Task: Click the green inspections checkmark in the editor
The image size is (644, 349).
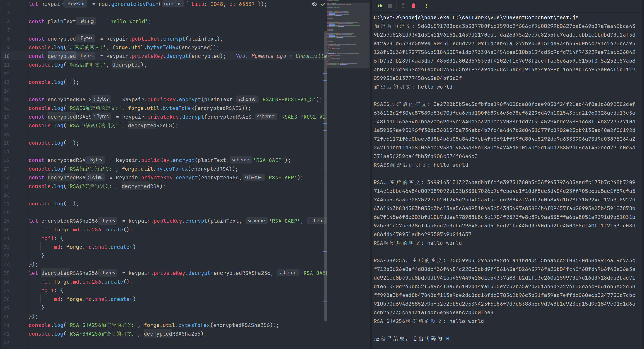Action: 323,4
